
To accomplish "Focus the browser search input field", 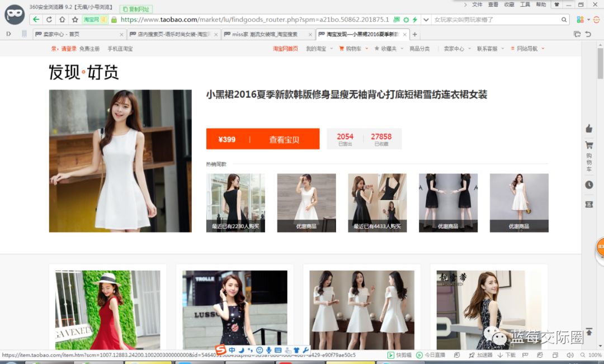I will 496,20.
